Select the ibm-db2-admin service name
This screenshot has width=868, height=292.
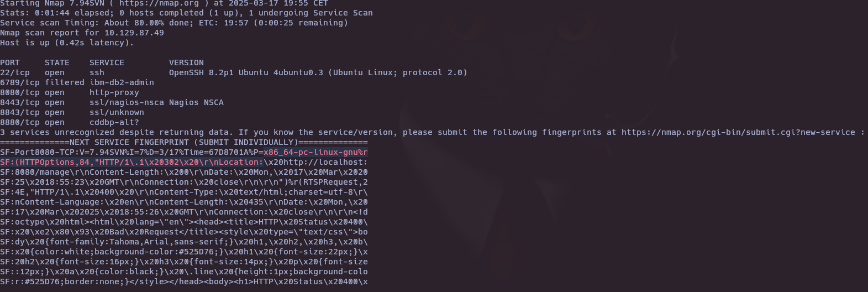[x=122, y=82]
